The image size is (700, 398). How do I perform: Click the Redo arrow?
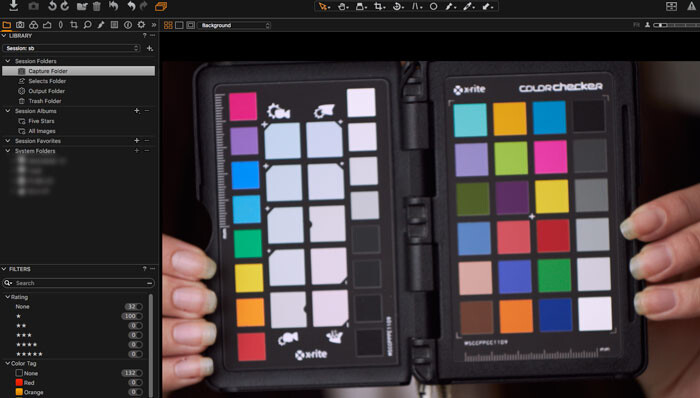pos(143,6)
